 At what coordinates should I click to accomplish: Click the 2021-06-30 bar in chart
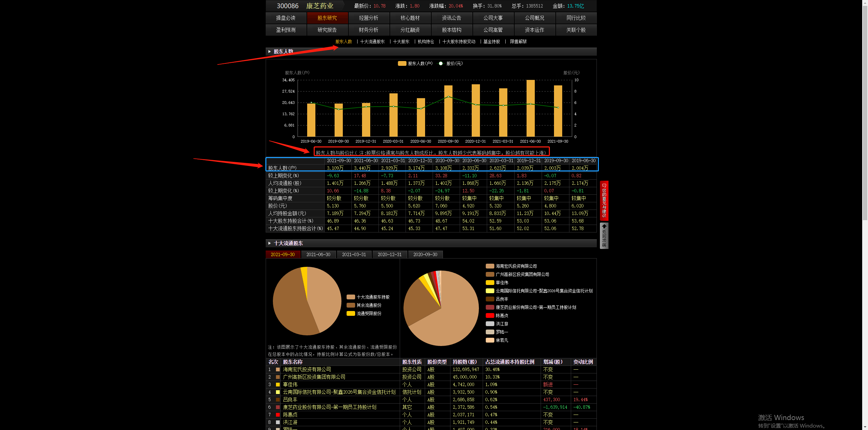(530, 108)
